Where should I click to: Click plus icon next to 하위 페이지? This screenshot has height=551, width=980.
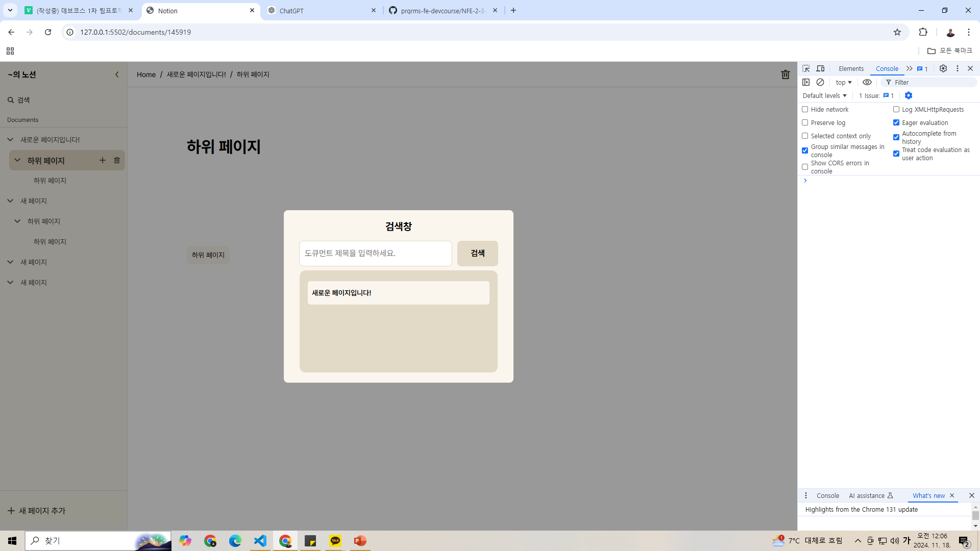click(x=103, y=160)
